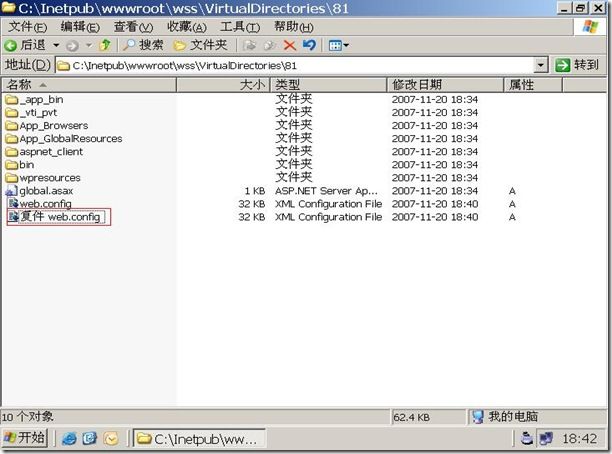
Task: Sort by 修改日期 column header
Action: point(445,84)
